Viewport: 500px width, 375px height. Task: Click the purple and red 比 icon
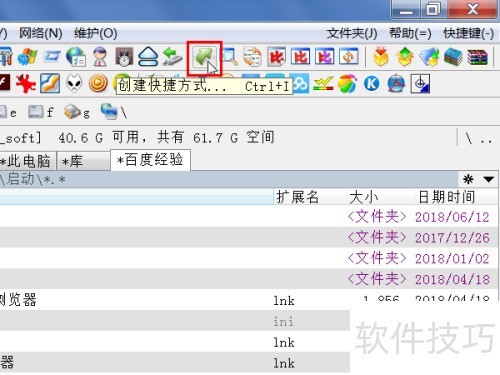pyautogui.click(x=324, y=57)
